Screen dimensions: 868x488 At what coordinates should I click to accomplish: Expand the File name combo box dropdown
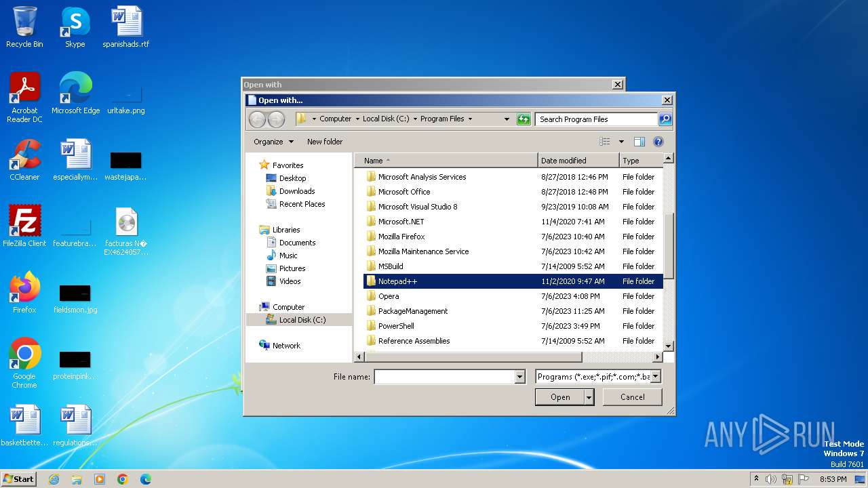pos(520,377)
